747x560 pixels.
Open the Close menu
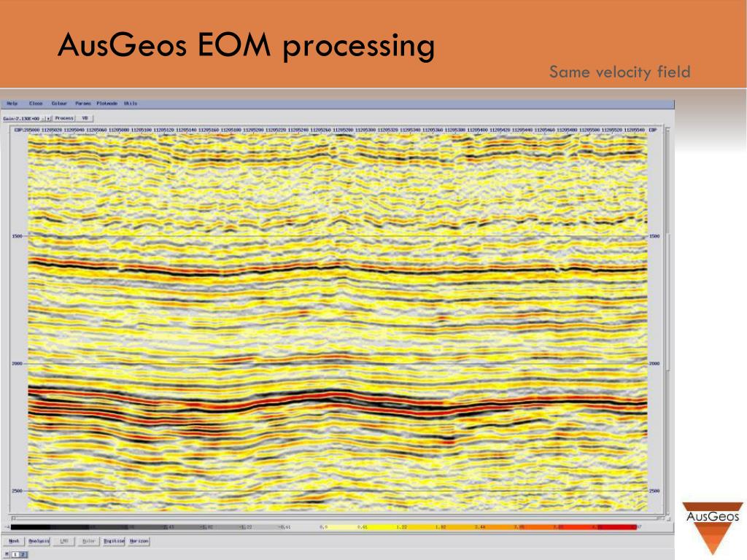(36, 104)
